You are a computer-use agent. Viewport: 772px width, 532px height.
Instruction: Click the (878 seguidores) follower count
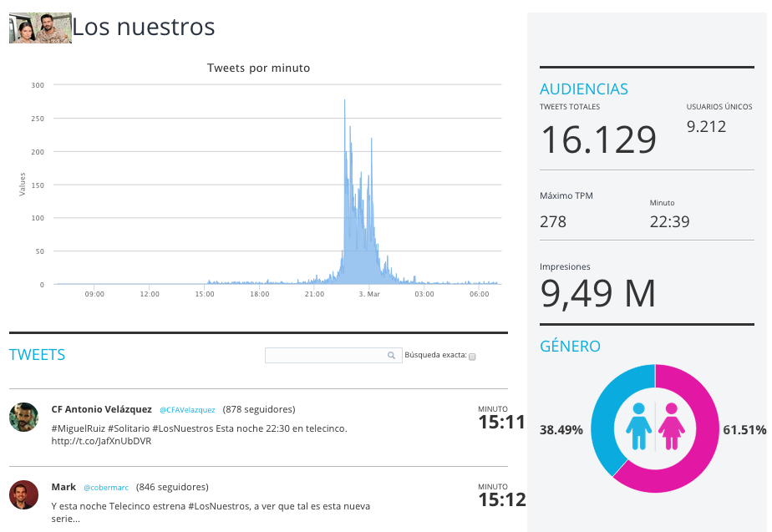click(259, 409)
